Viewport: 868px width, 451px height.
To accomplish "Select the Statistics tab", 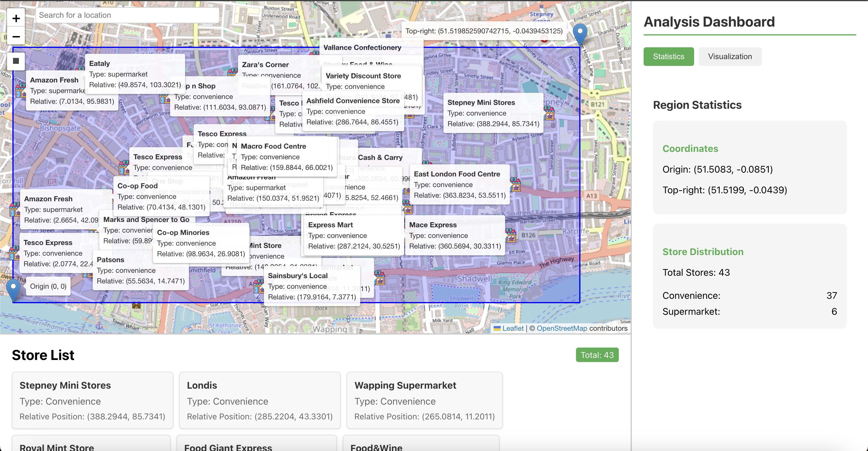I will click(x=668, y=57).
